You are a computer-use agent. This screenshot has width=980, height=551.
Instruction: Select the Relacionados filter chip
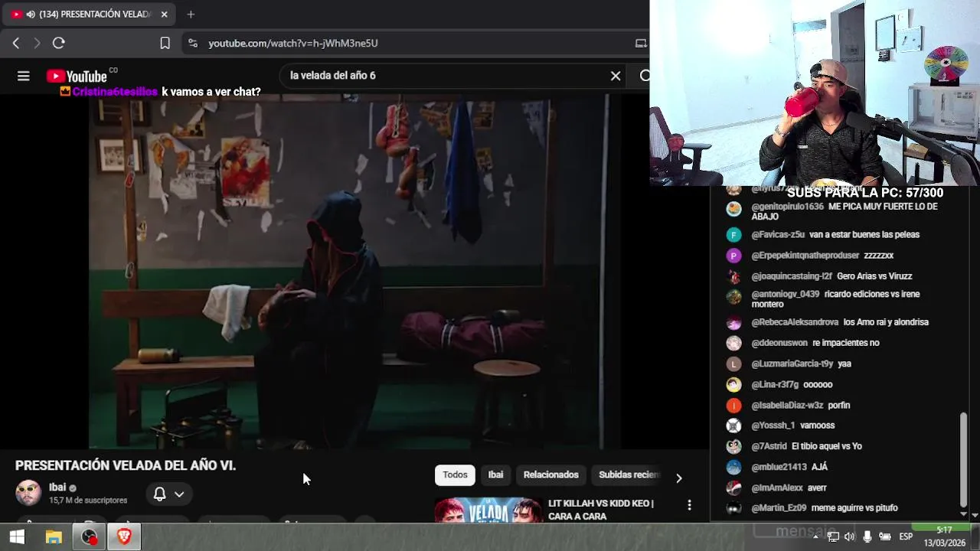550,474
